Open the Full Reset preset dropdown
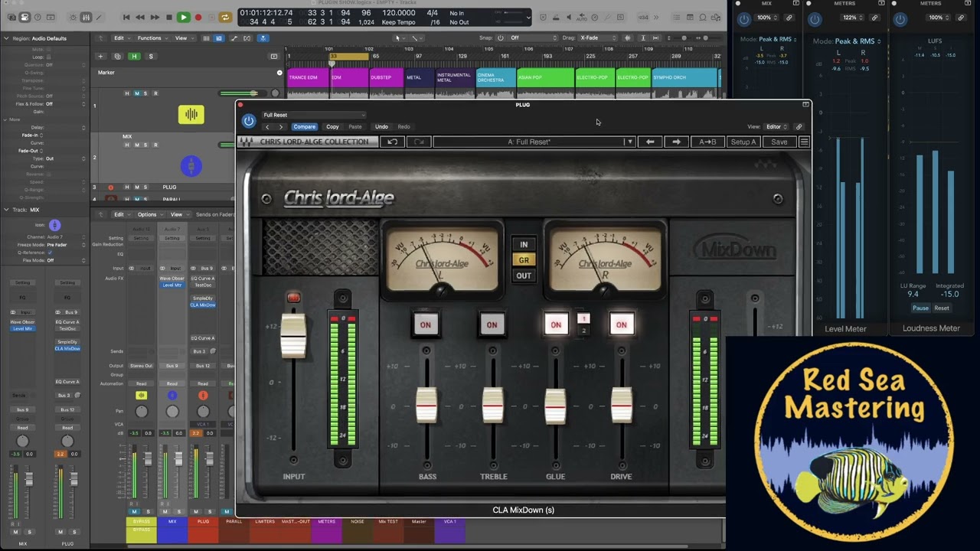This screenshot has width=980, height=551. click(x=314, y=115)
